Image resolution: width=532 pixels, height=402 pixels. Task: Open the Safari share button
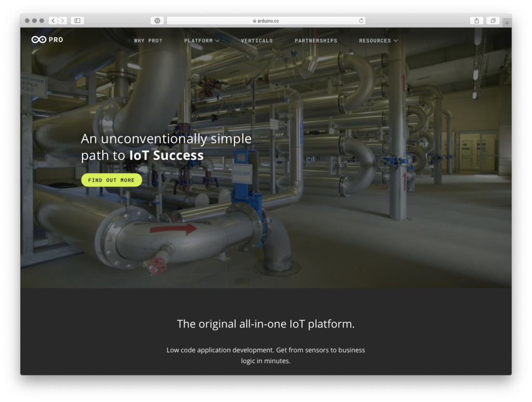tap(476, 21)
